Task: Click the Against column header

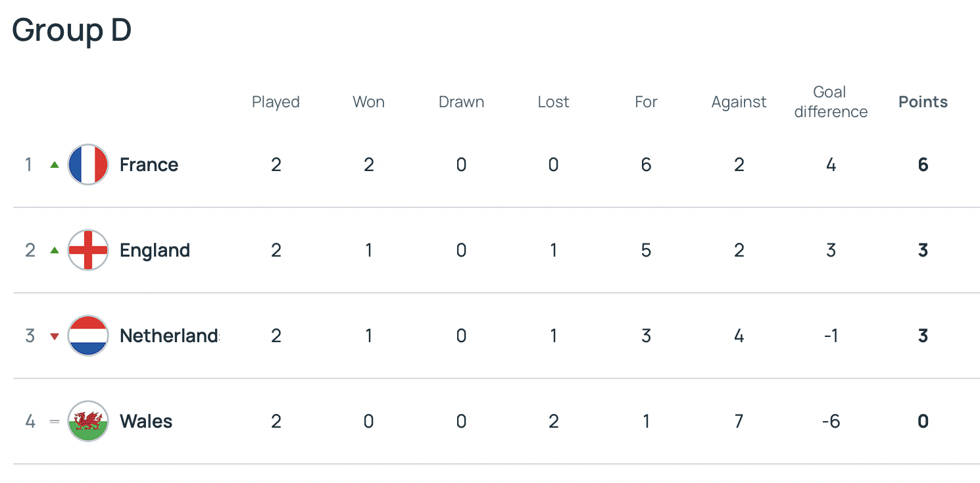Action: point(739,102)
